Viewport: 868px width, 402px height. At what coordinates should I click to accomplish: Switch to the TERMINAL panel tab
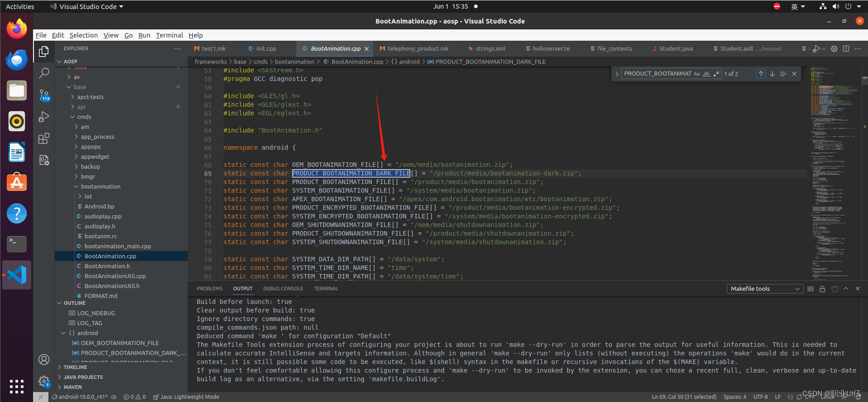pyautogui.click(x=326, y=288)
